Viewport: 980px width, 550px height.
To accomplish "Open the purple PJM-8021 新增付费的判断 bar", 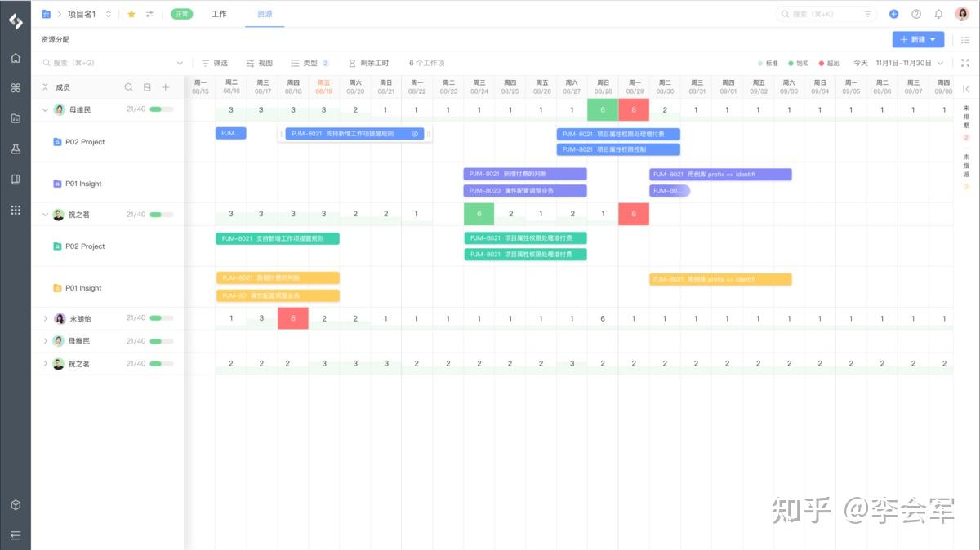I will pos(525,174).
